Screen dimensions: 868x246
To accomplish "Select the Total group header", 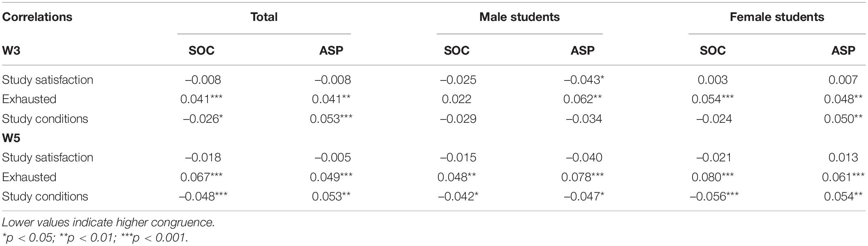I will 264,17.
